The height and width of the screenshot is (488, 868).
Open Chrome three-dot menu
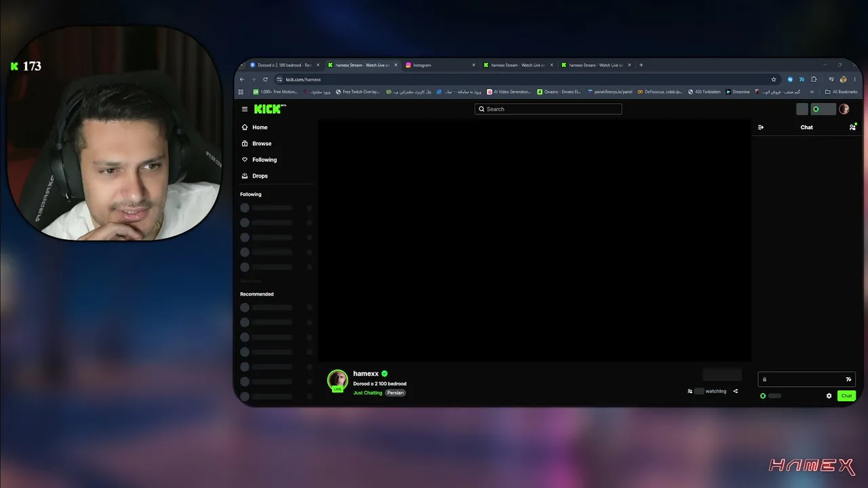(855, 79)
